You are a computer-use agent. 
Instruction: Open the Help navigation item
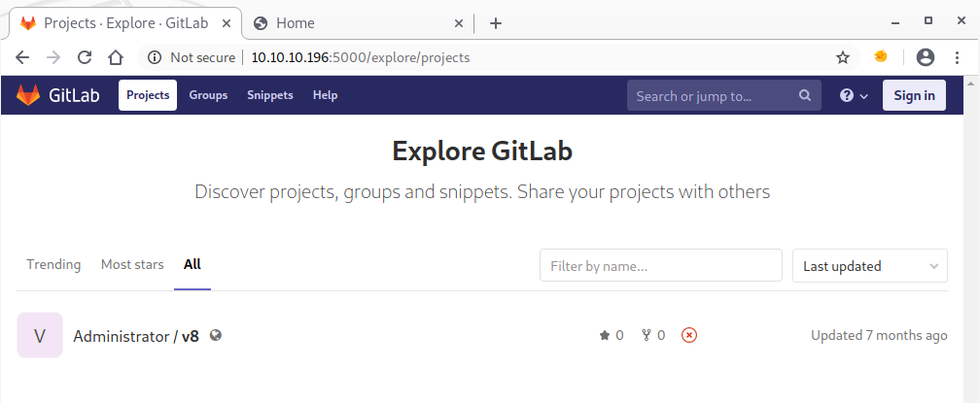[x=325, y=95]
